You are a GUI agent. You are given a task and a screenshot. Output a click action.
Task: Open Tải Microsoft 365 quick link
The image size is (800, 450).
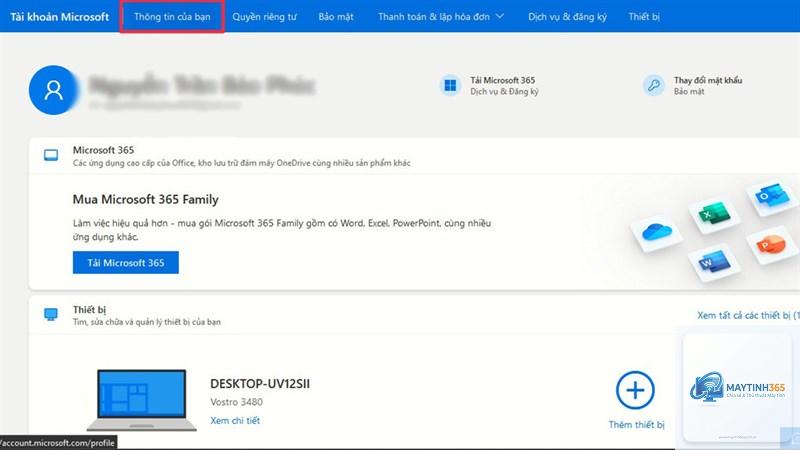tap(503, 80)
